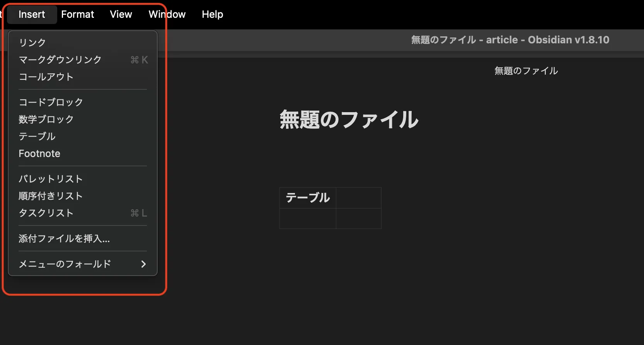
Task: Open the Format menu
Action: (77, 14)
